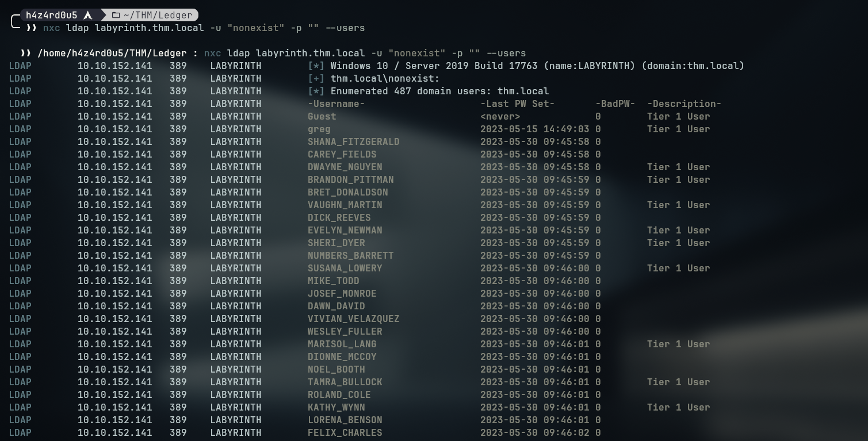Click the ~/THM/Ledger path segment
The height and width of the screenshot is (441, 868).
point(158,15)
